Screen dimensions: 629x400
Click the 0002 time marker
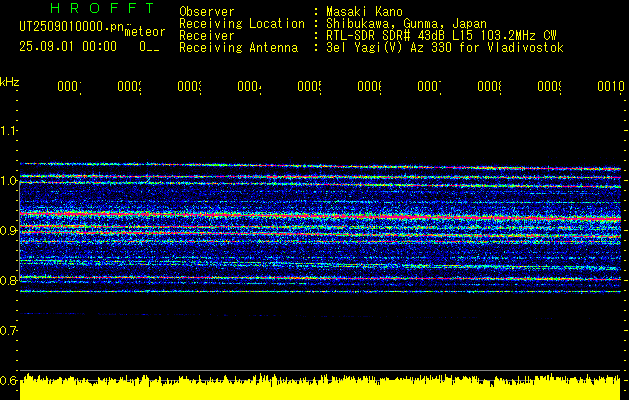129,87
